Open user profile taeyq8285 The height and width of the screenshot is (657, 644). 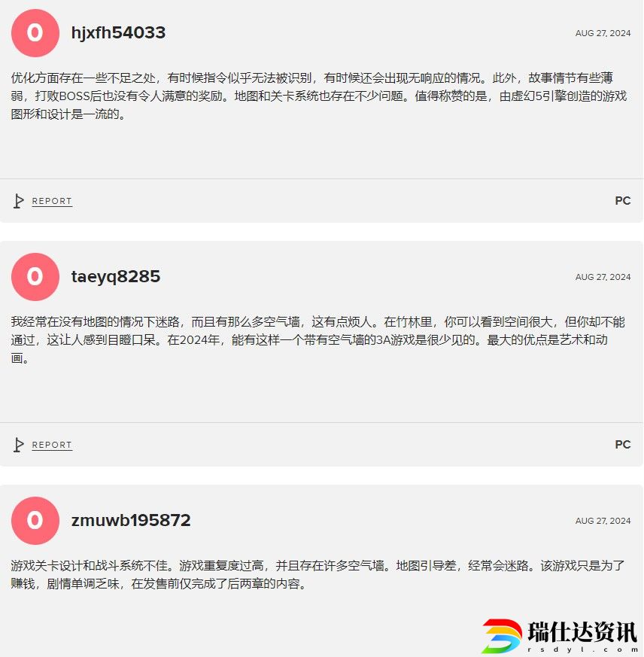(116, 277)
